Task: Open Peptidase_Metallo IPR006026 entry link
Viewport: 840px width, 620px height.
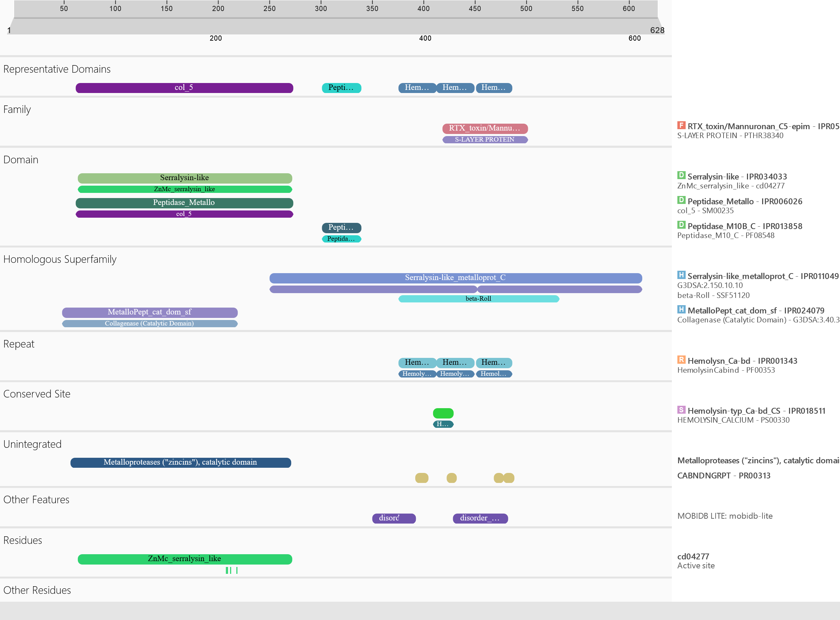Action: [745, 201]
